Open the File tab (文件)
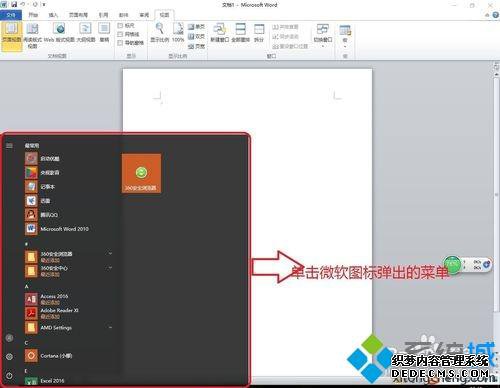Viewport: 500px width, 388px height. (x=11, y=15)
